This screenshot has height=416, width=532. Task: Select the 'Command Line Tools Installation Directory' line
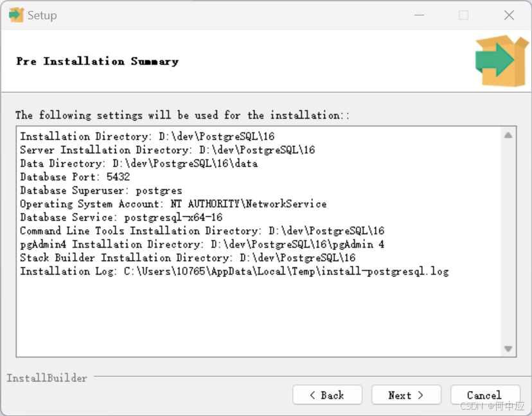click(202, 231)
